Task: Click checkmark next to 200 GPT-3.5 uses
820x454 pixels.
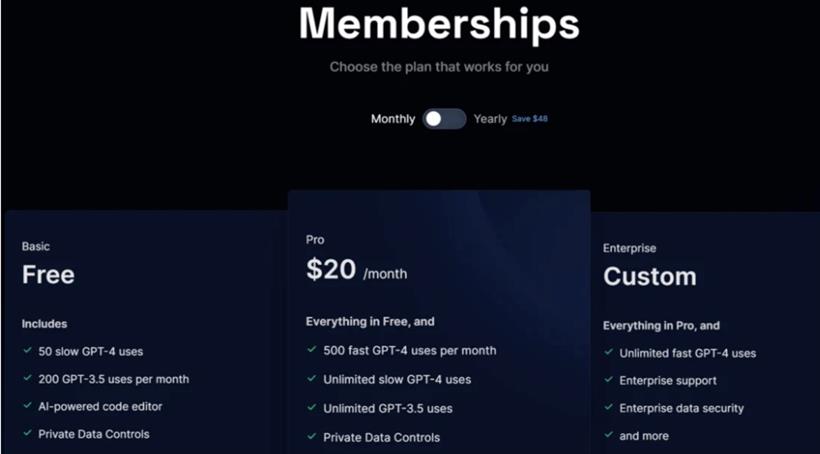Action: [x=28, y=378]
